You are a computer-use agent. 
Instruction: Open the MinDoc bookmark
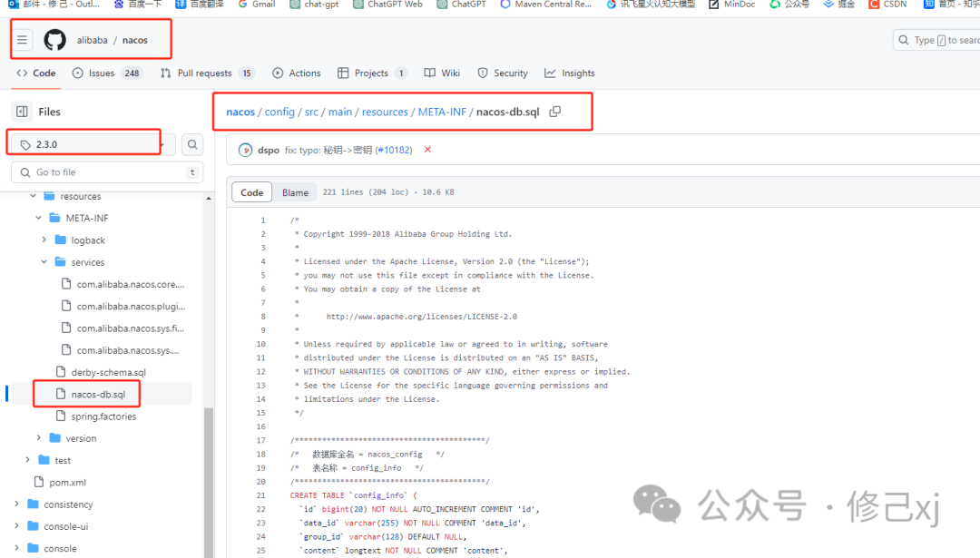(x=732, y=5)
